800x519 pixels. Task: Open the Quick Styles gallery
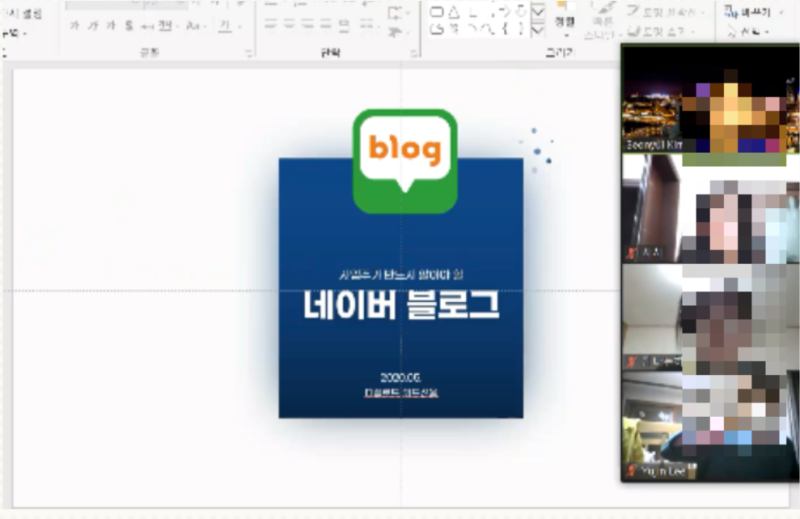click(603, 20)
